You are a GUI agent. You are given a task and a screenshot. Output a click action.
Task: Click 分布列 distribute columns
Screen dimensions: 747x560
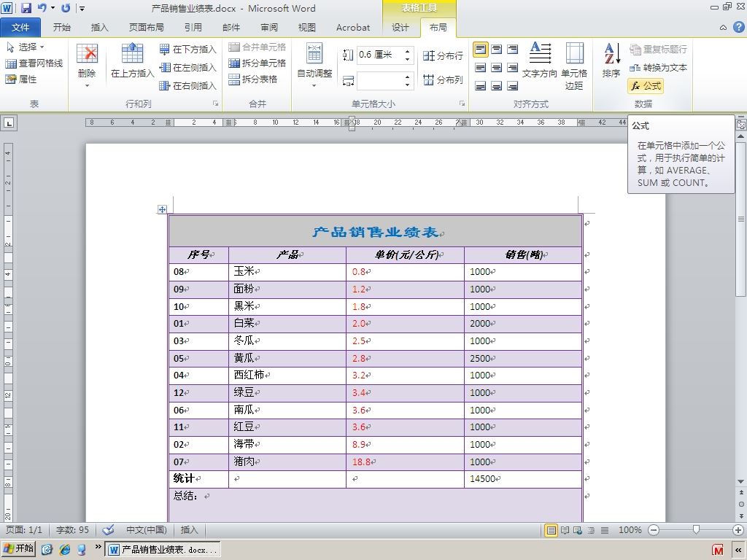443,79
